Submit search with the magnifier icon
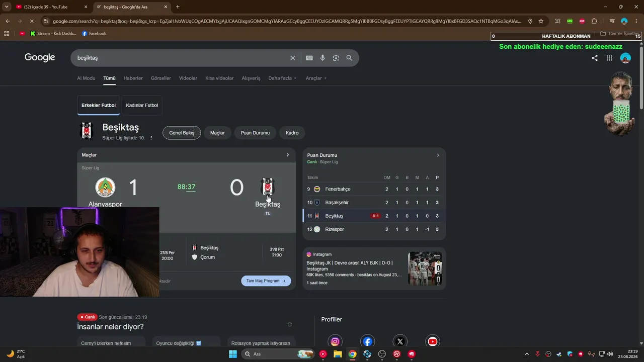The height and width of the screenshot is (362, 644). [x=349, y=58]
